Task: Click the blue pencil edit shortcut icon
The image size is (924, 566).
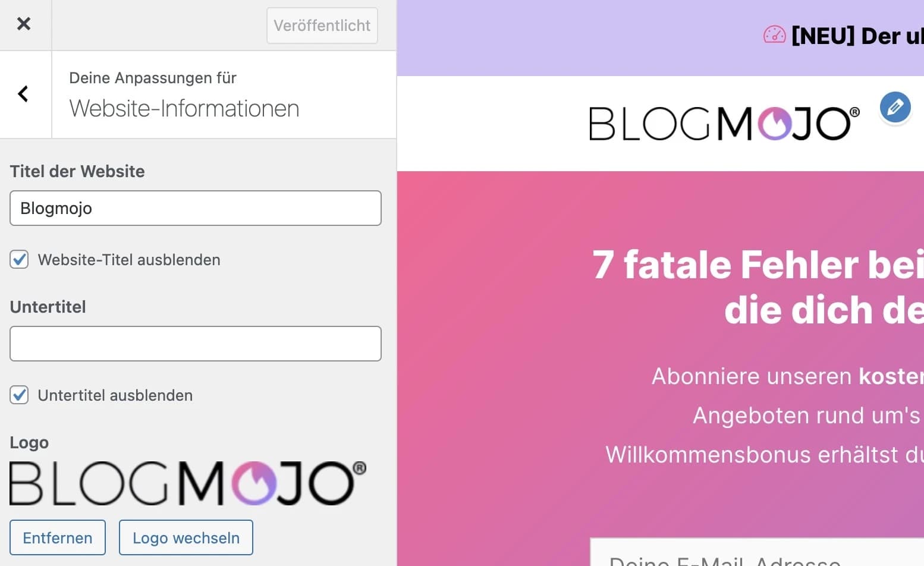Action: pyautogui.click(x=895, y=108)
